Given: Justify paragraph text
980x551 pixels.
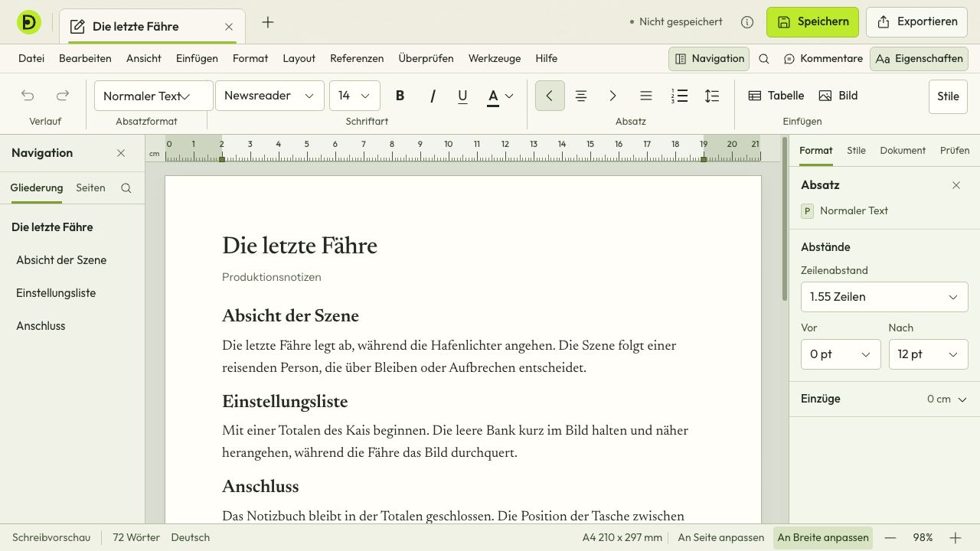Looking at the screenshot, I should point(646,96).
